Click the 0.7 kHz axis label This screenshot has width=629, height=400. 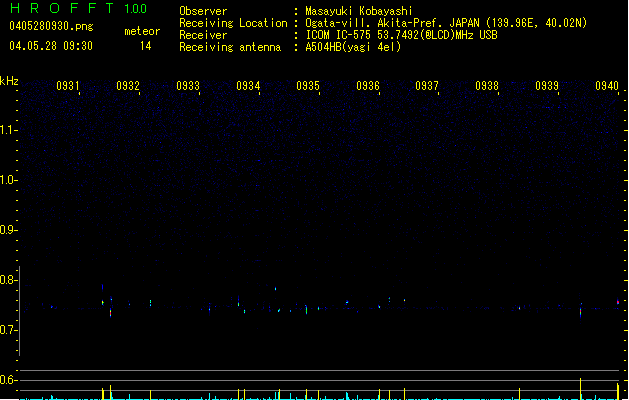[x=8, y=330]
